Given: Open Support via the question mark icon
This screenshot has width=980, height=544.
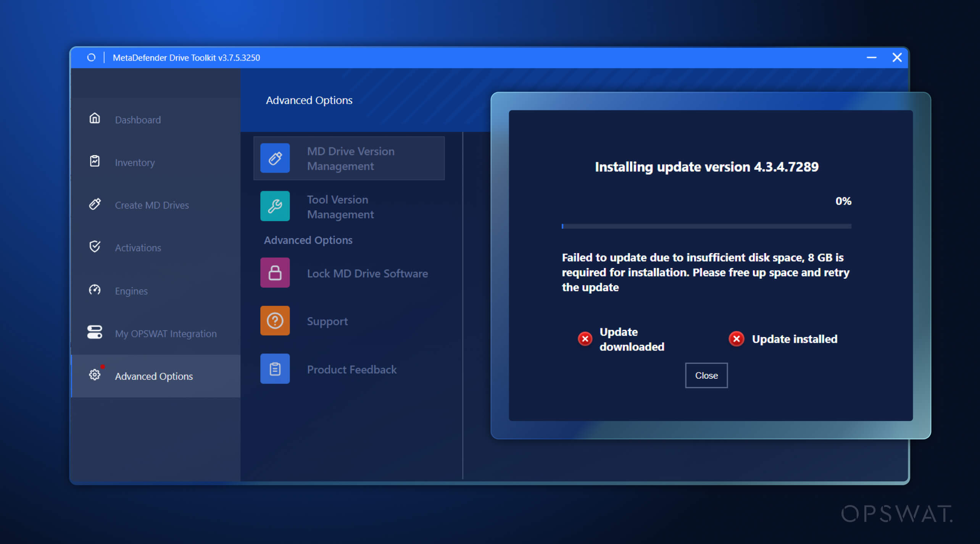Looking at the screenshot, I should coord(275,320).
